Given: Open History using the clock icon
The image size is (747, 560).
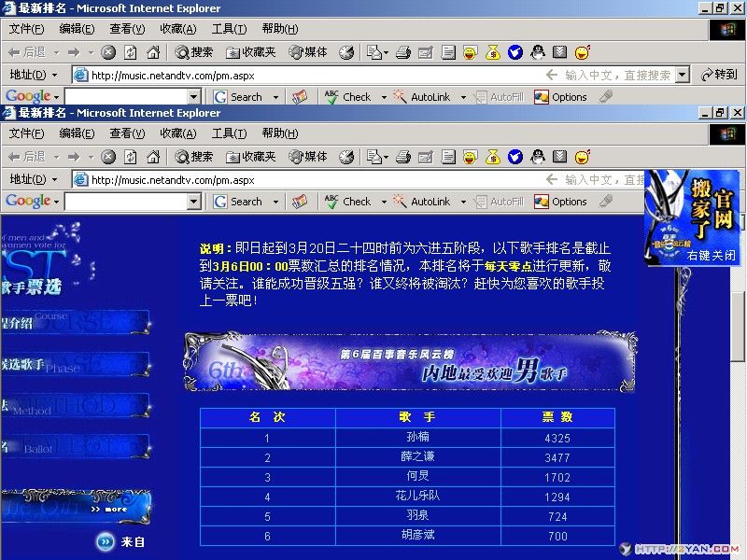Looking at the screenshot, I should 349,156.
